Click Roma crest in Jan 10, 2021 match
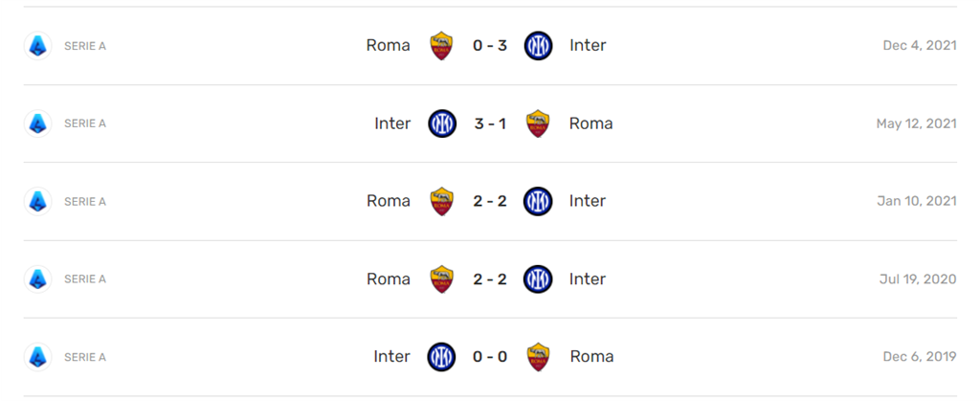980x401 pixels. [x=441, y=201]
